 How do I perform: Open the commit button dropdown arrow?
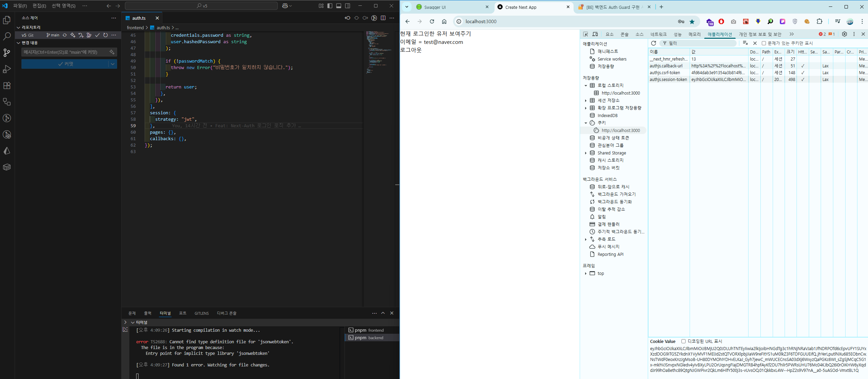(113, 64)
